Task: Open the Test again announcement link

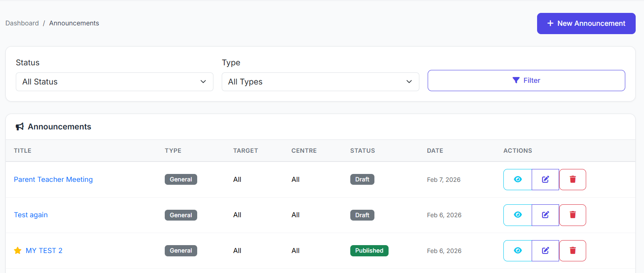Action: tap(31, 215)
